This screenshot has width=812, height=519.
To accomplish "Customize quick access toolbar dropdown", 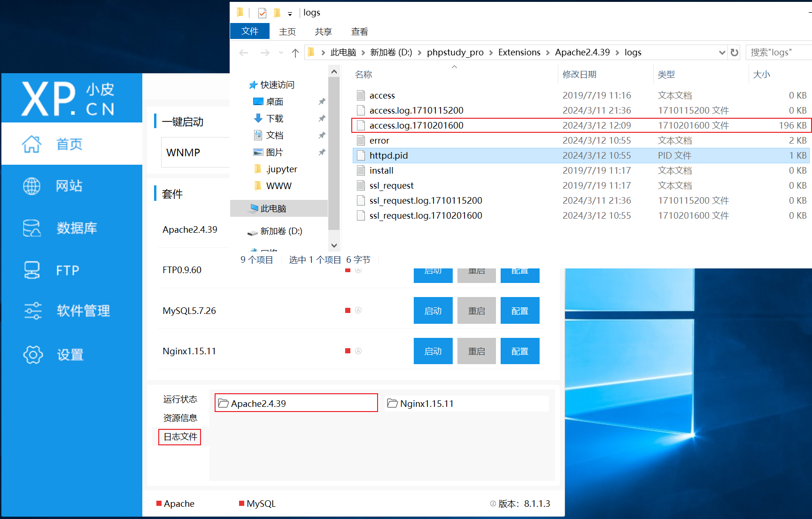I will [290, 14].
